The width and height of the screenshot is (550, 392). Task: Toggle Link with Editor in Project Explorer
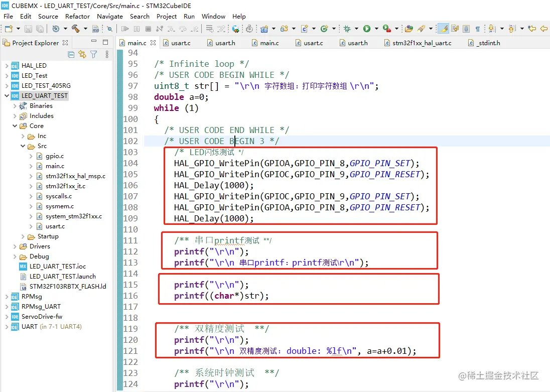click(82, 54)
